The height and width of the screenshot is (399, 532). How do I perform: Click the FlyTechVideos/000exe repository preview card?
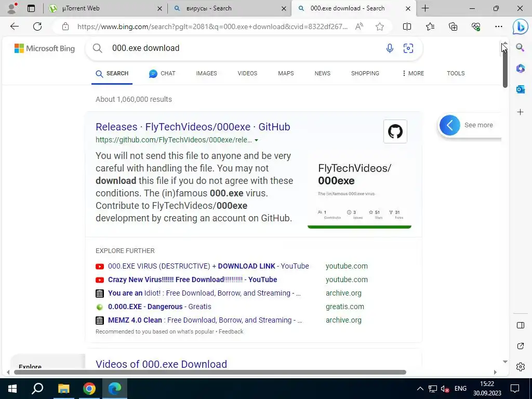click(x=360, y=191)
